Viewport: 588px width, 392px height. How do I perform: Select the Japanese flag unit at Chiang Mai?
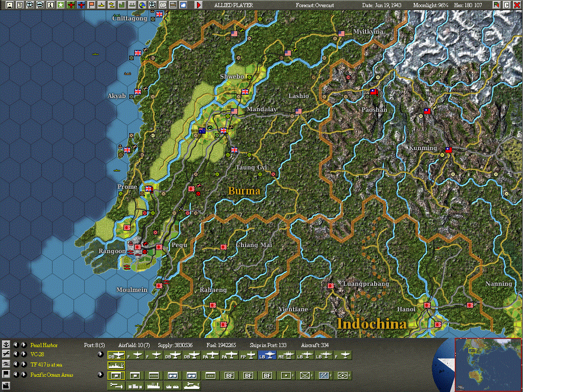point(224,247)
